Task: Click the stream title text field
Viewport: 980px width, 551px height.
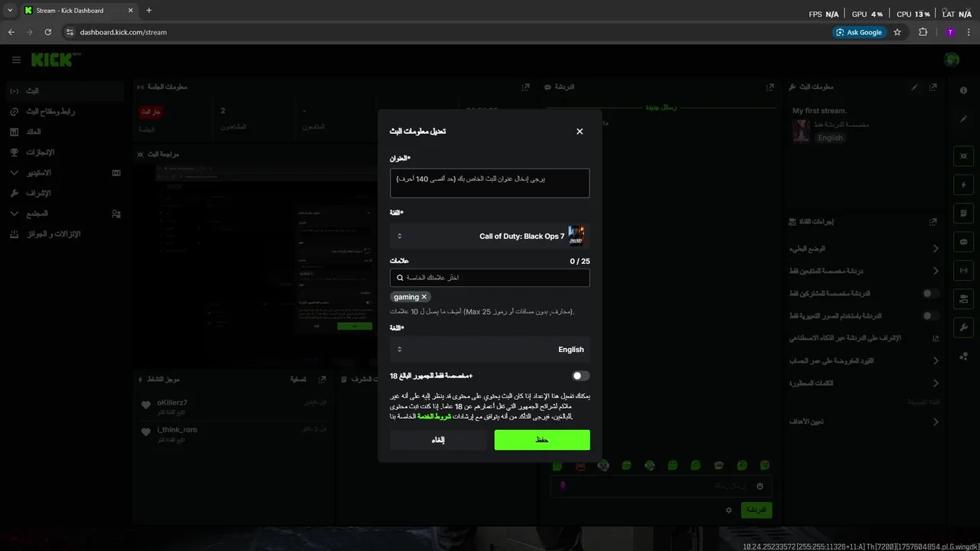Action: coord(489,183)
